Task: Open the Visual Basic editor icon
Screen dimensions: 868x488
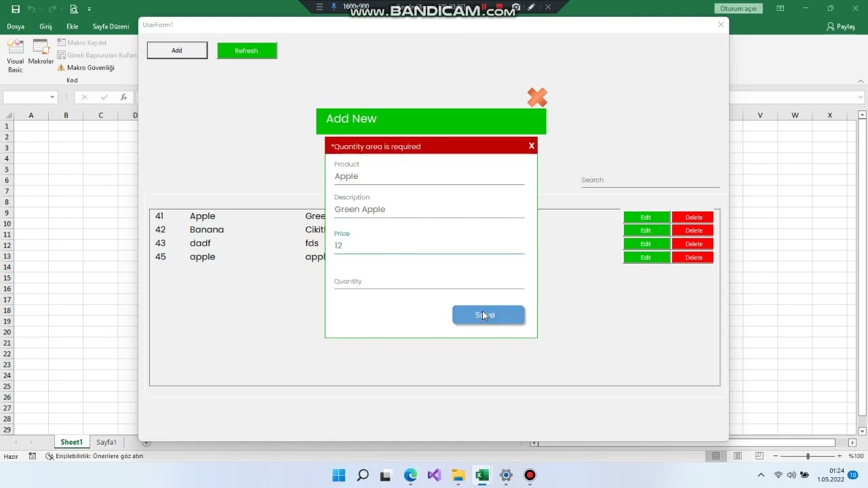Action: tap(15, 56)
